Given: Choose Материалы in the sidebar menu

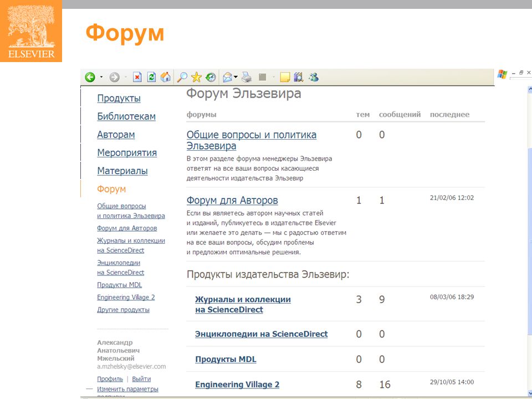Looking at the screenshot, I should click(x=122, y=171).
